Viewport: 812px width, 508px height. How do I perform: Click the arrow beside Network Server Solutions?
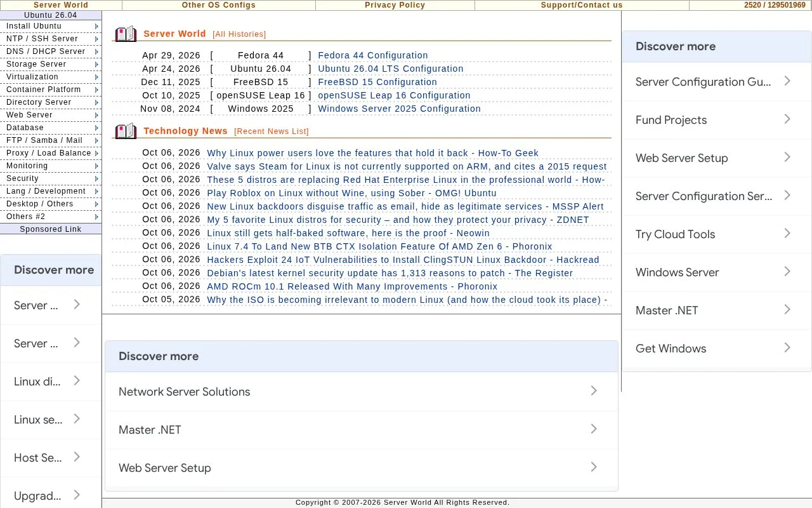pos(594,391)
